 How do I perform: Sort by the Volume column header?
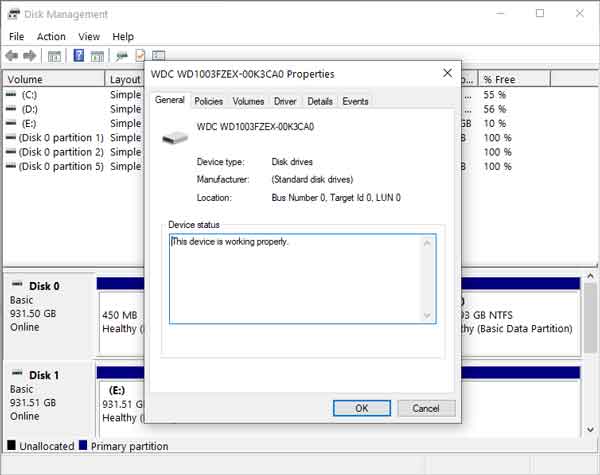[x=54, y=80]
